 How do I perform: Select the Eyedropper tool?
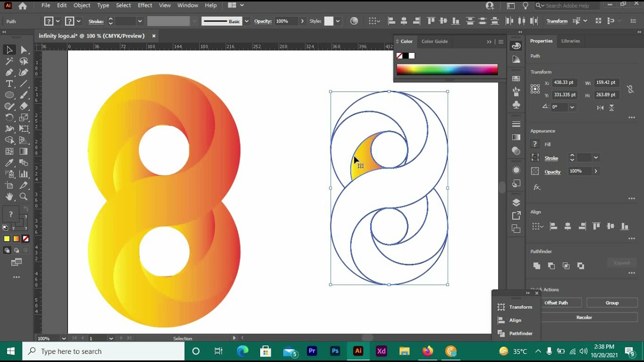coord(9,163)
